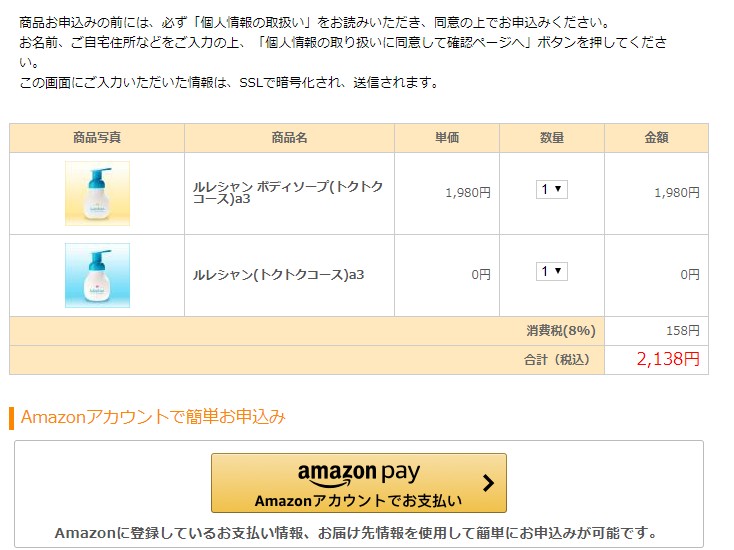
Task: Click the Amazon Pay payment button
Action: (359, 483)
